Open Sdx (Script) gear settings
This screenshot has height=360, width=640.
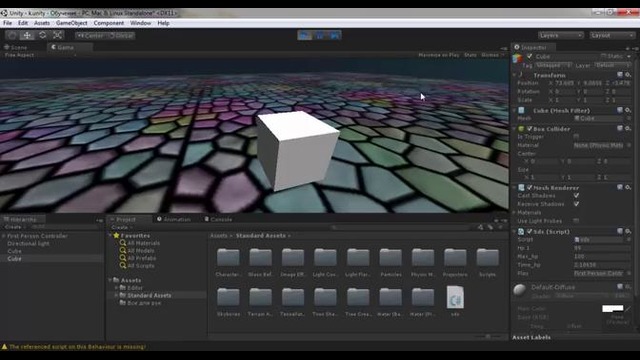click(628, 231)
